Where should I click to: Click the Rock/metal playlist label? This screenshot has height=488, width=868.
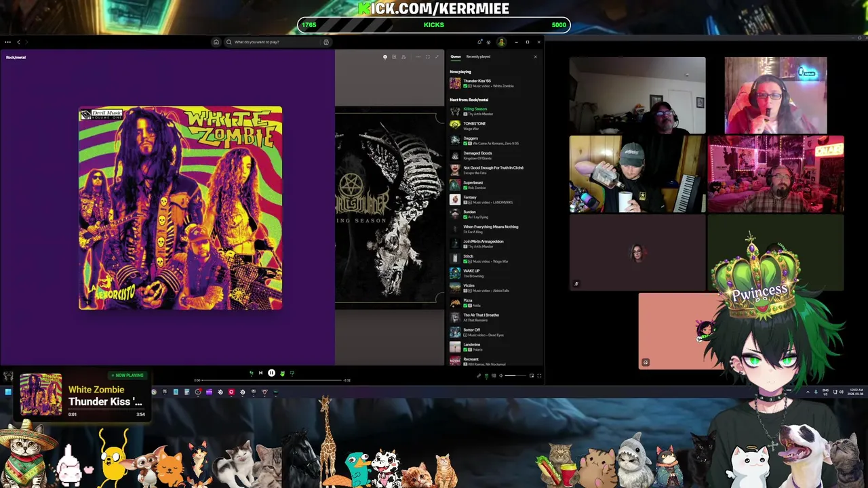coord(16,58)
